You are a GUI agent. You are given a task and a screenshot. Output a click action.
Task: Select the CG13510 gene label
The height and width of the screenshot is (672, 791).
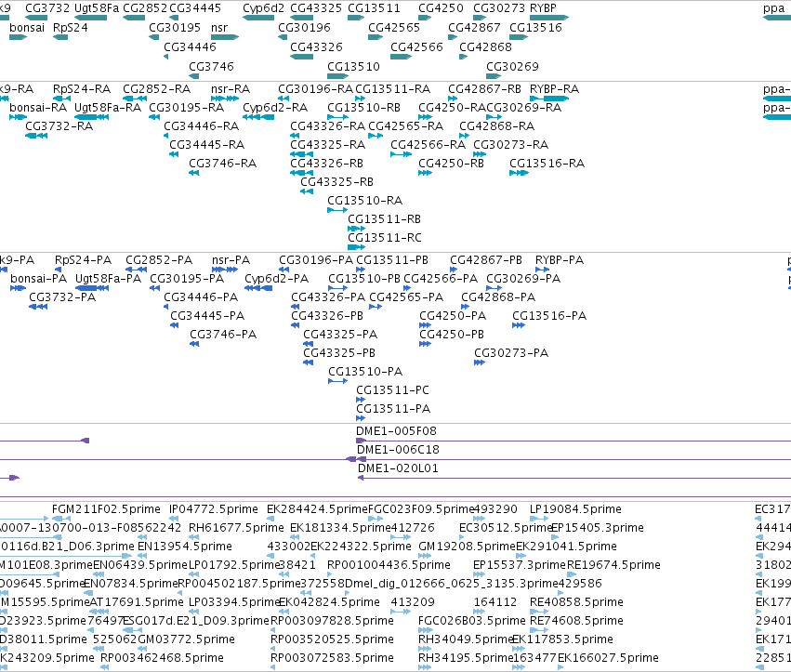tap(353, 67)
